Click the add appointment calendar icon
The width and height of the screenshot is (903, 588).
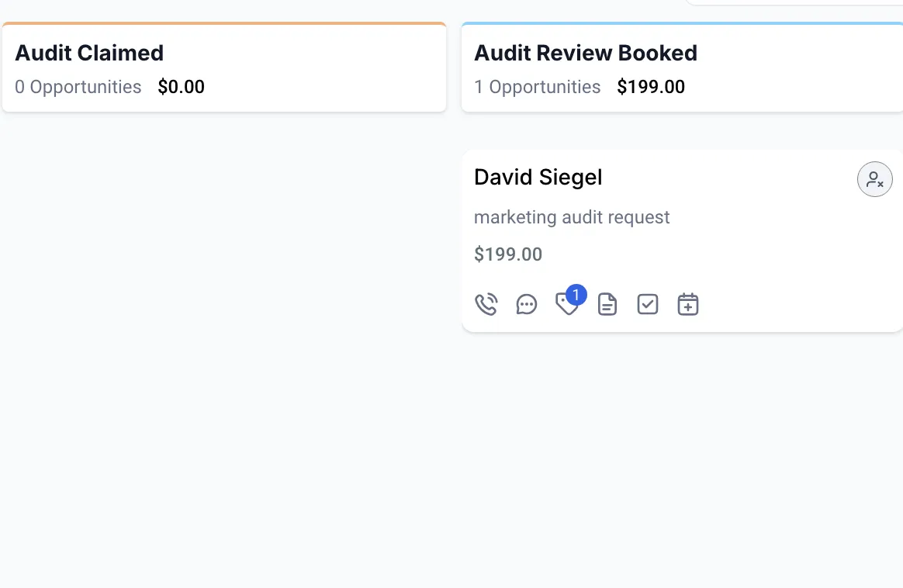click(688, 305)
